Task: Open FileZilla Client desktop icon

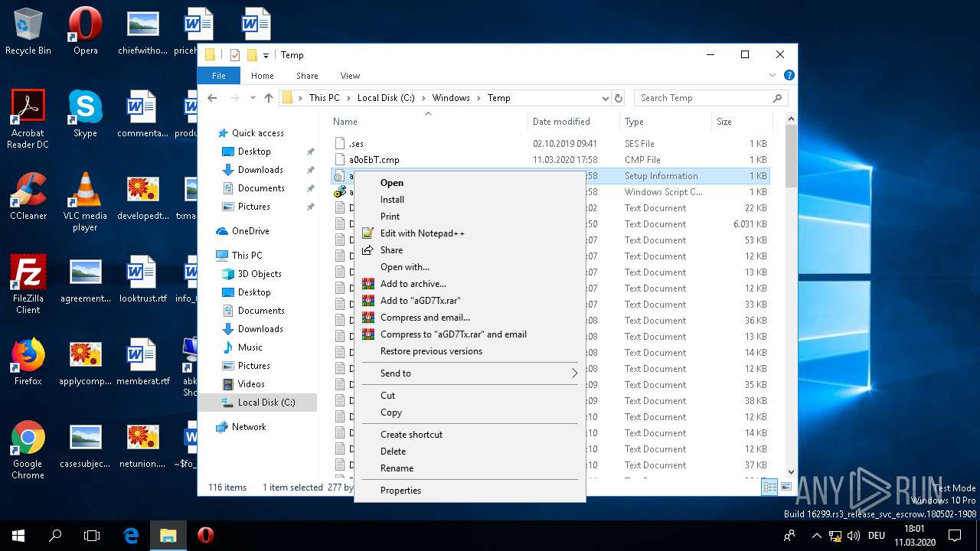Action: tap(28, 285)
